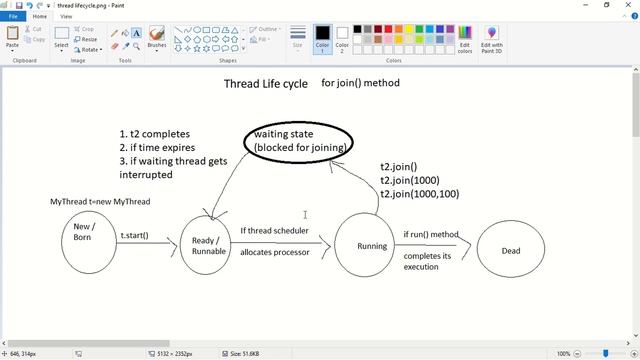Open Paint help icon
640x360 pixels.
(635, 16)
